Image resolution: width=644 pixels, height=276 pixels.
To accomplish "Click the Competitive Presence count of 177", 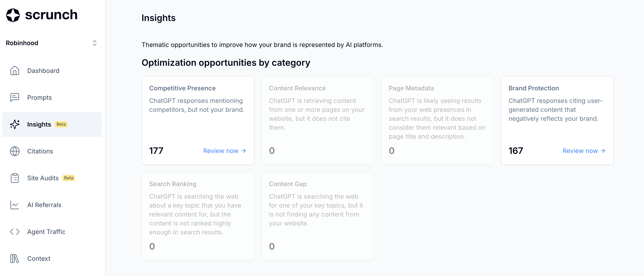I will point(156,151).
